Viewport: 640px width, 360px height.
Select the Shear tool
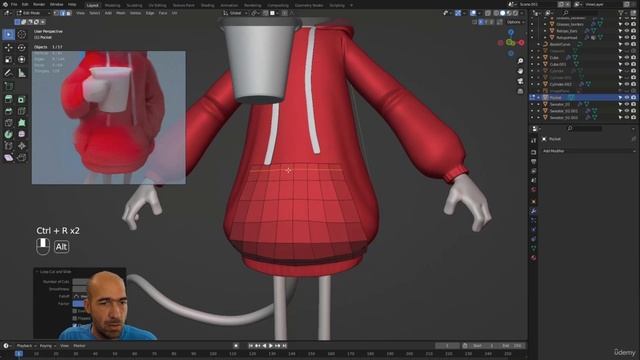tap(9, 158)
